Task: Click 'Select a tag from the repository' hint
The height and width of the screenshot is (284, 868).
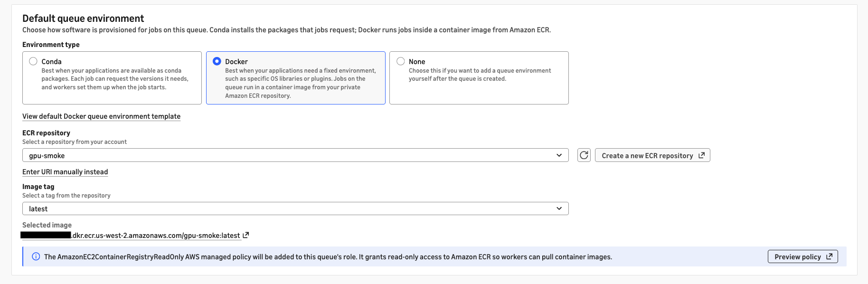Action: (x=66, y=196)
